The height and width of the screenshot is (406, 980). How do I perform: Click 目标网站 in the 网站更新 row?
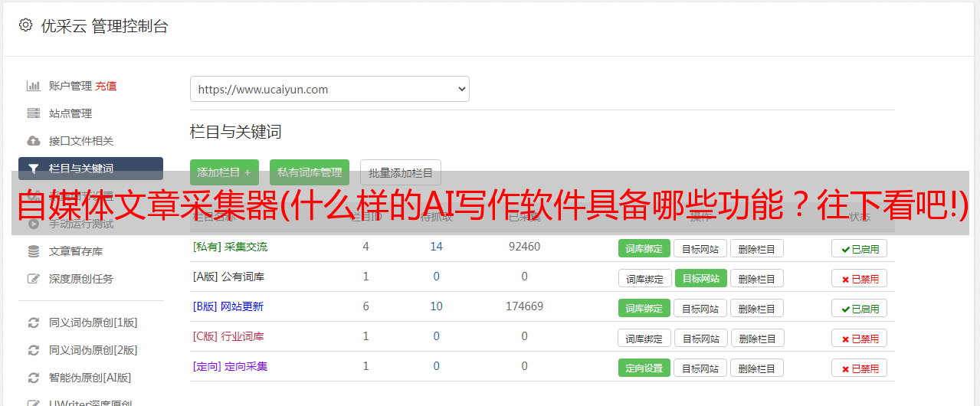700,308
